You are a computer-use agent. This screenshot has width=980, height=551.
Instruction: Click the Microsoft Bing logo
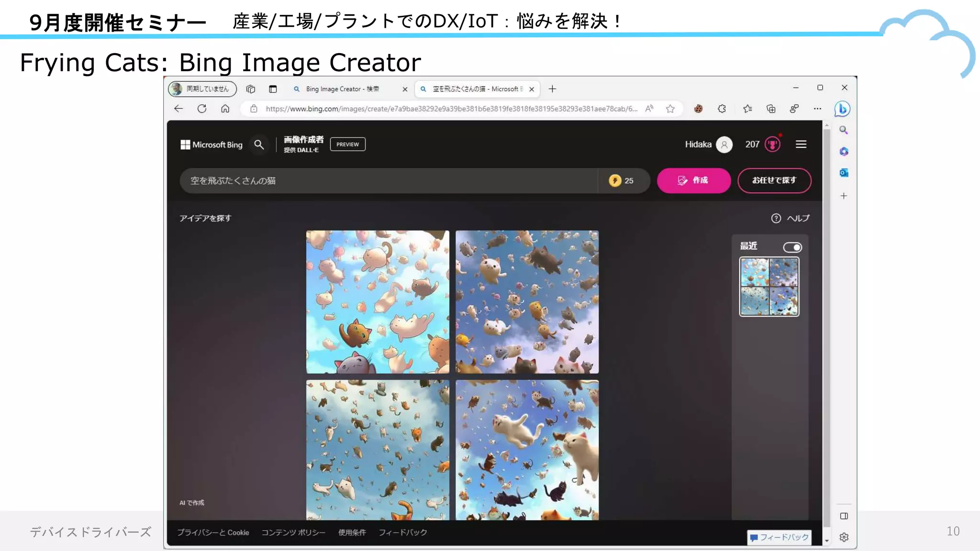212,144
